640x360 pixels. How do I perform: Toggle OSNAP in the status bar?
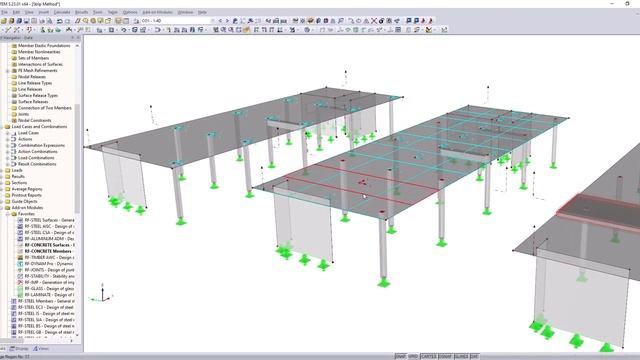(445, 357)
